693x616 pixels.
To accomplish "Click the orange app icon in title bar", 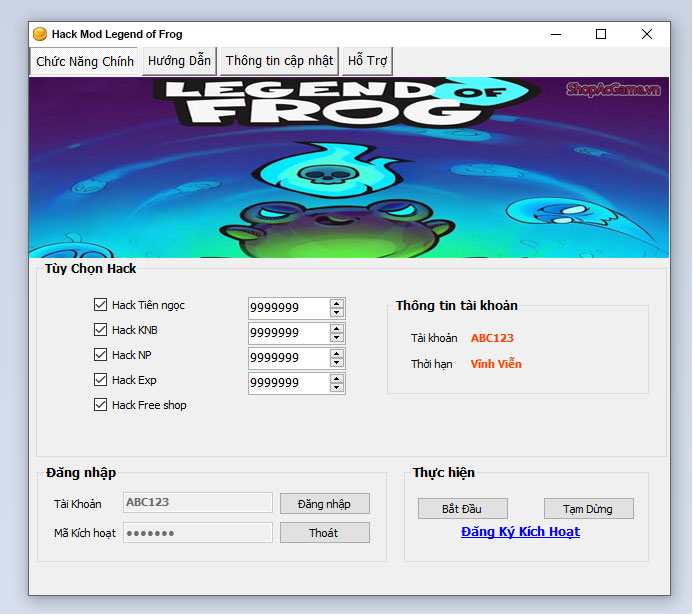I will [x=40, y=34].
